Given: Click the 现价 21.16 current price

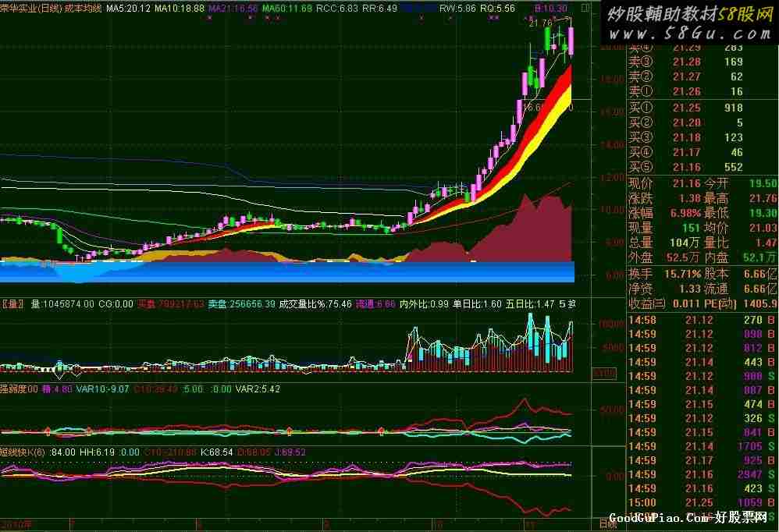Looking at the screenshot, I should [665, 183].
